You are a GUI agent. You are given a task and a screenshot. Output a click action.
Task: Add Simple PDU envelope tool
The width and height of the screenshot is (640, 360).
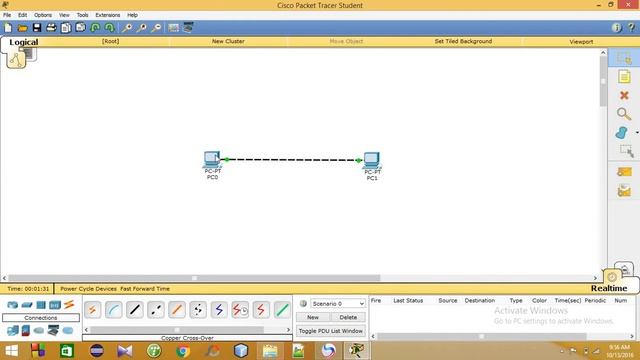[x=624, y=172]
